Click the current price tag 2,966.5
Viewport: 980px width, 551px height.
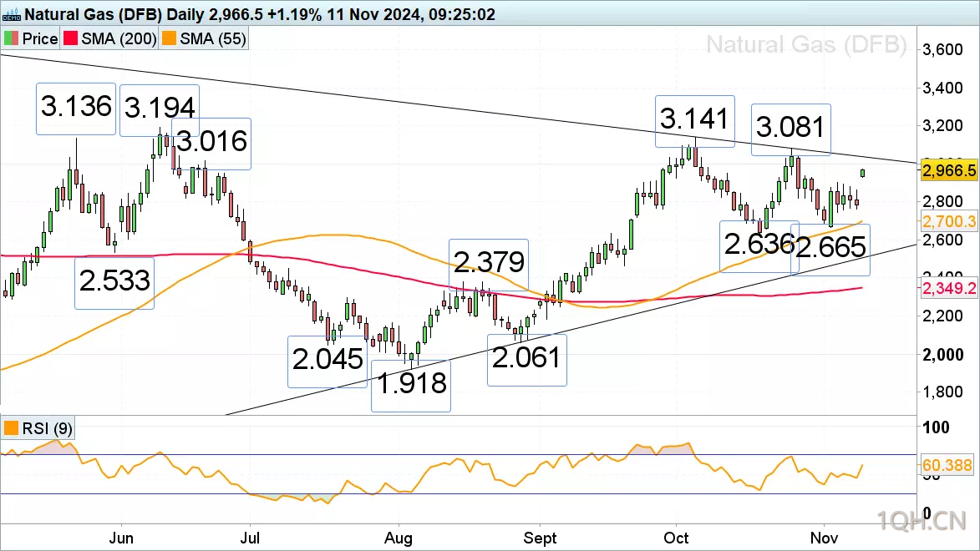[949, 170]
